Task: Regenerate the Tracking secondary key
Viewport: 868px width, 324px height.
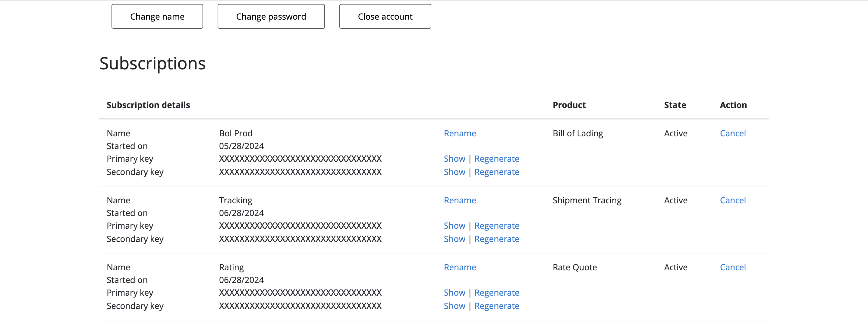Action: pyautogui.click(x=497, y=239)
